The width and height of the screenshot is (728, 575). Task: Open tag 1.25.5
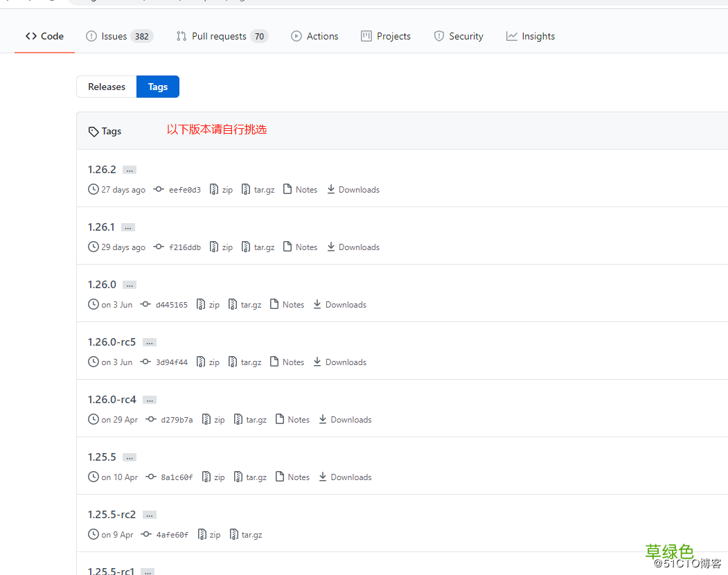(102, 457)
